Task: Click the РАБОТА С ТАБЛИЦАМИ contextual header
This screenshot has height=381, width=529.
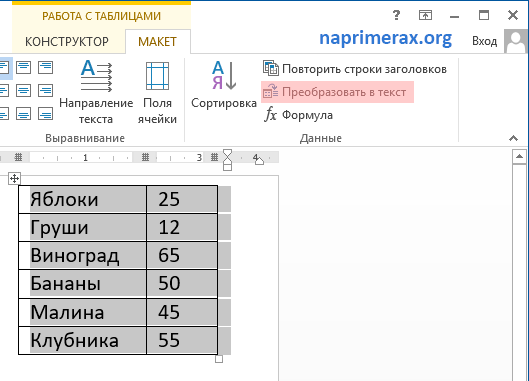Action: (101, 16)
